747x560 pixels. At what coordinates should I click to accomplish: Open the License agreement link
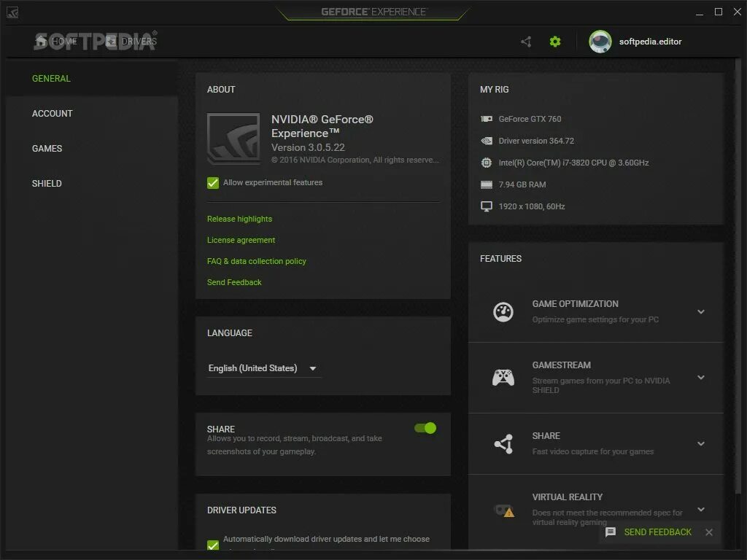(241, 241)
